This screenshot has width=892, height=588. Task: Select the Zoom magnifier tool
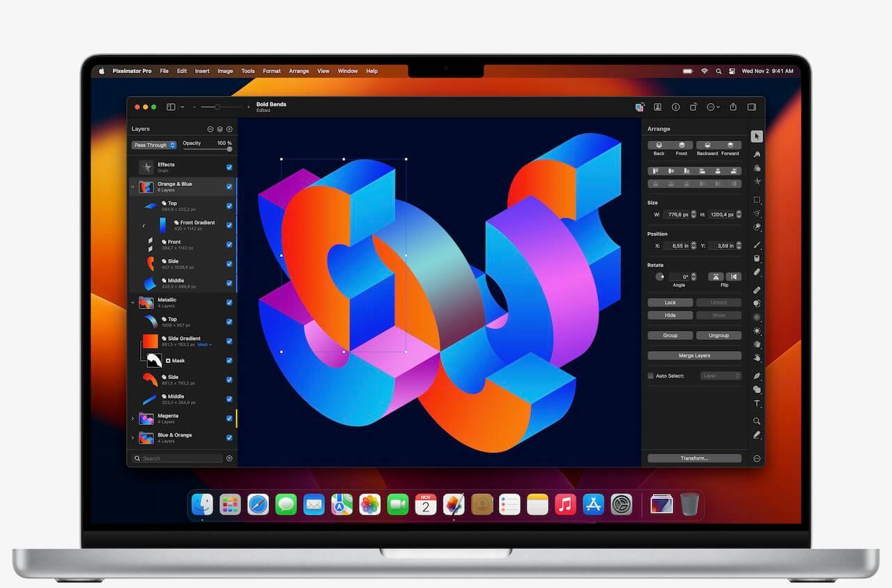[757, 421]
